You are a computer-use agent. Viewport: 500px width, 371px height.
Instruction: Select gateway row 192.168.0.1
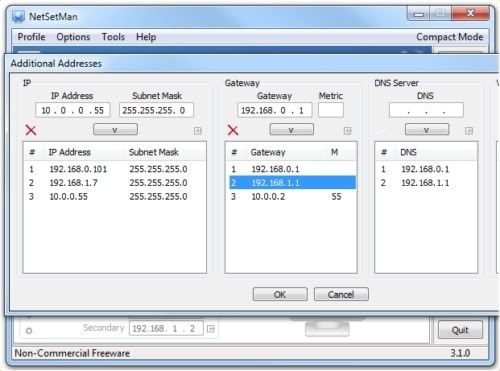pos(292,169)
